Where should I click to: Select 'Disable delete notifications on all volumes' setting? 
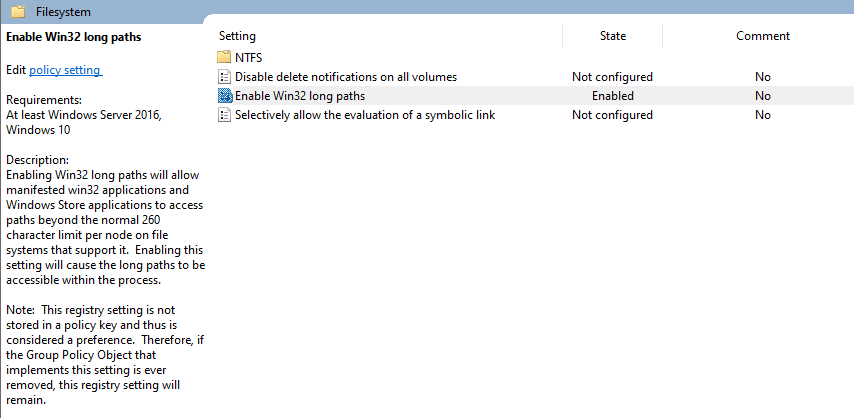[x=346, y=77]
